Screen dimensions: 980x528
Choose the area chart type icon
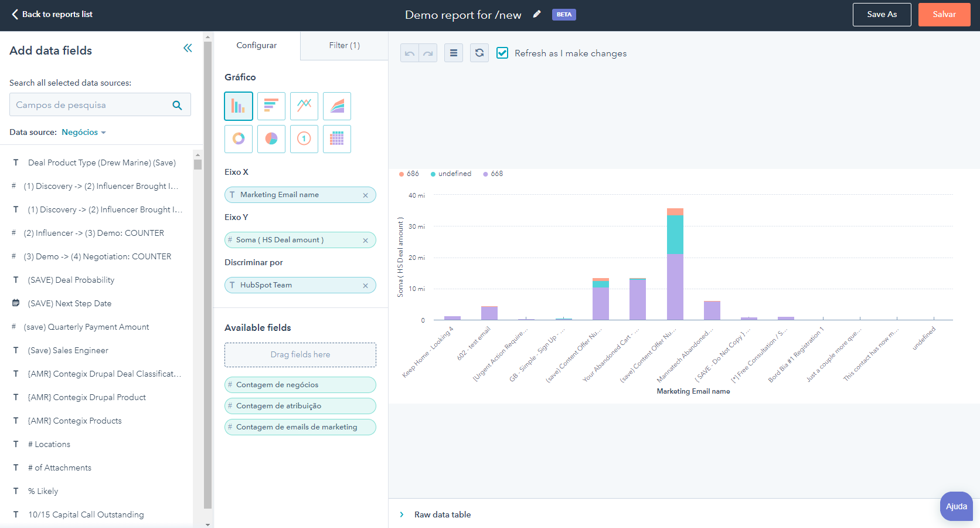pyautogui.click(x=336, y=106)
